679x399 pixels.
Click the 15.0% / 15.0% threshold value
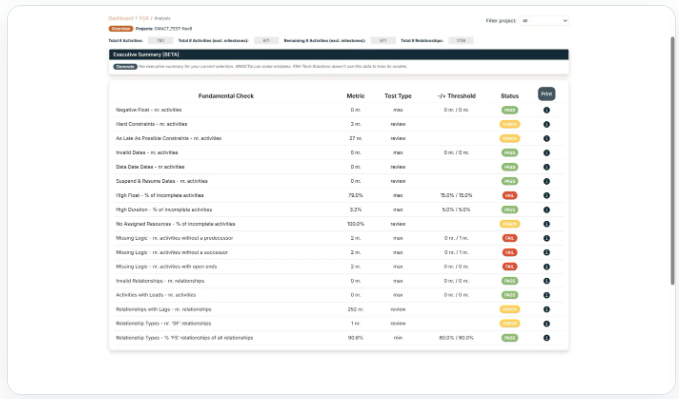[456, 195]
